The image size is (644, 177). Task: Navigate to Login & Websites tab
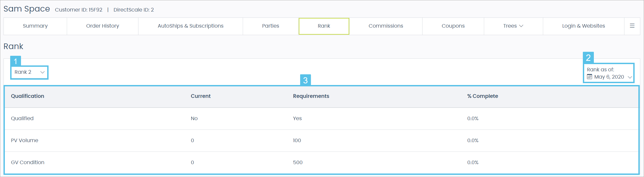pyautogui.click(x=583, y=26)
